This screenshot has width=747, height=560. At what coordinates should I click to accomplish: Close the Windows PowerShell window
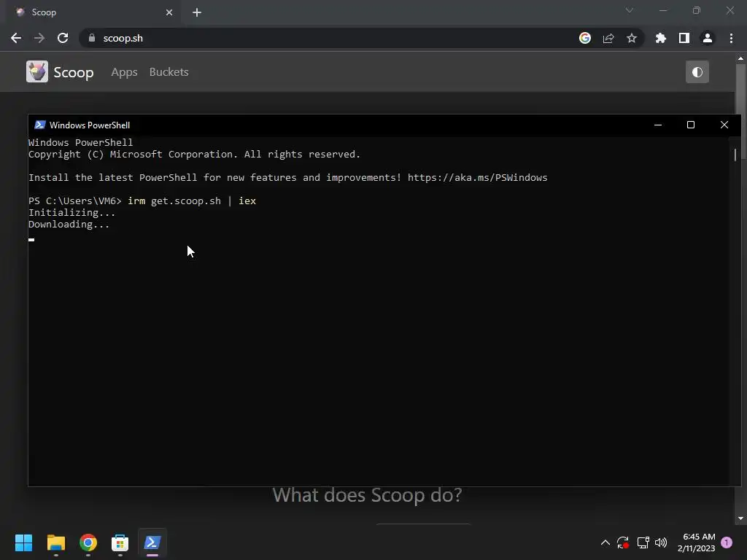[x=724, y=125]
